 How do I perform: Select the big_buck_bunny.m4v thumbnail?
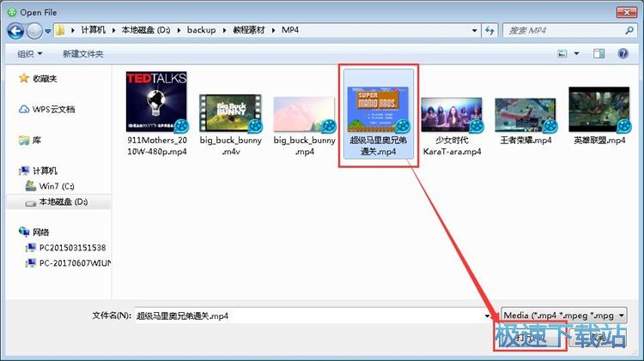click(231, 113)
